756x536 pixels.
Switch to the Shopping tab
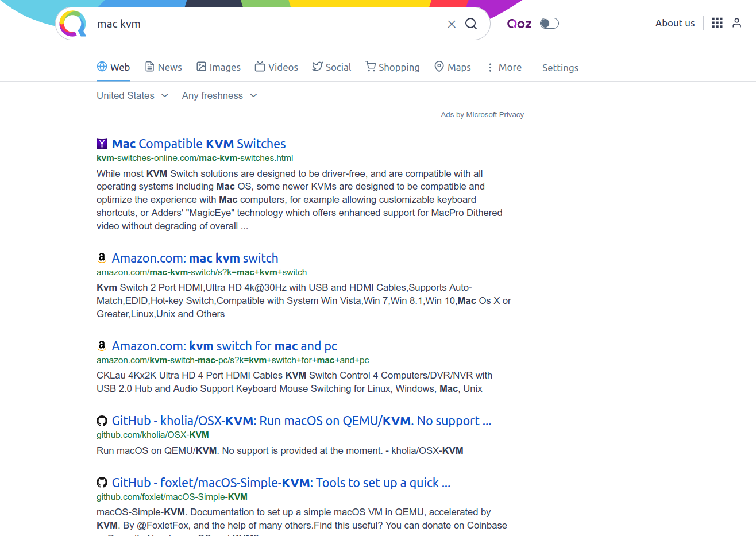(x=392, y=67)
